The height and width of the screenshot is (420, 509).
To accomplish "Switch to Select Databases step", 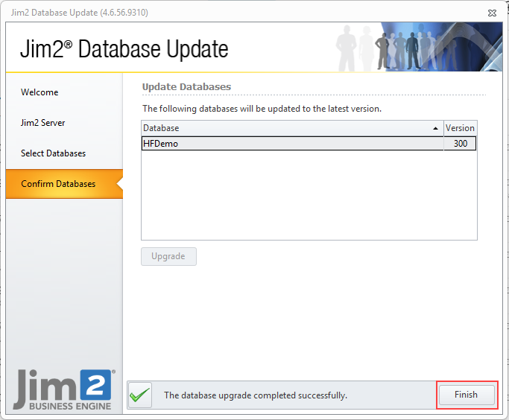I will [x=53, y=153].
